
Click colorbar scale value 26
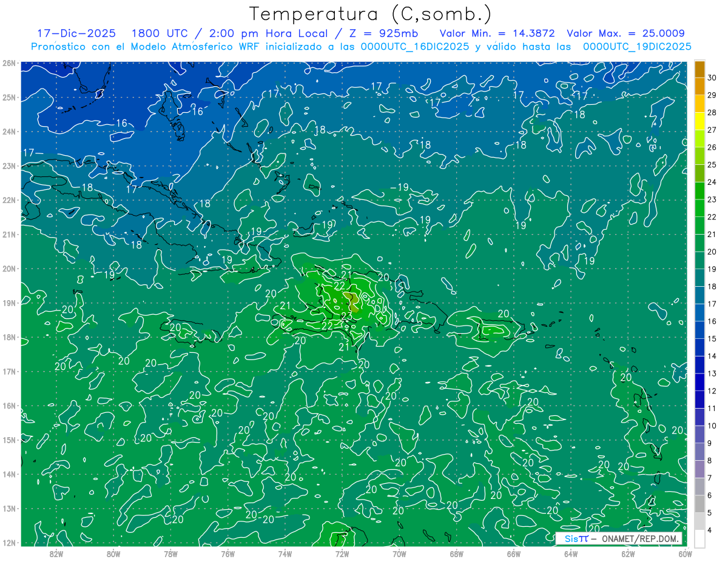[712, 147]
